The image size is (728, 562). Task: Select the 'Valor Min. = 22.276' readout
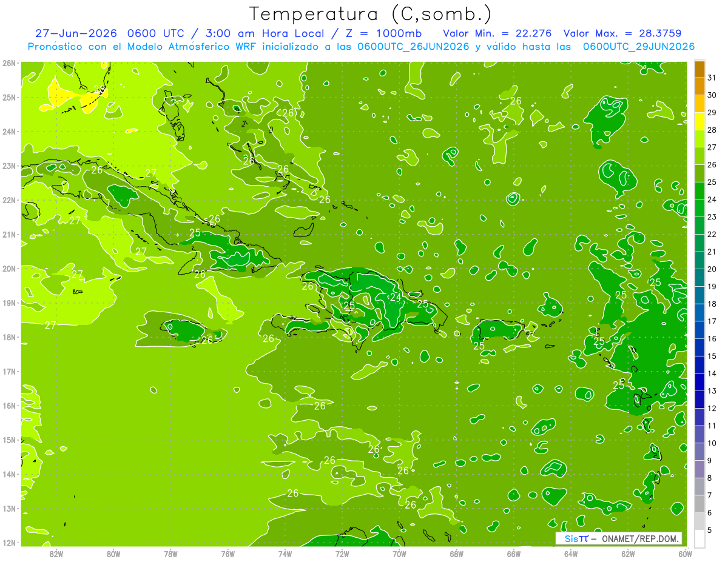[497, 33]
